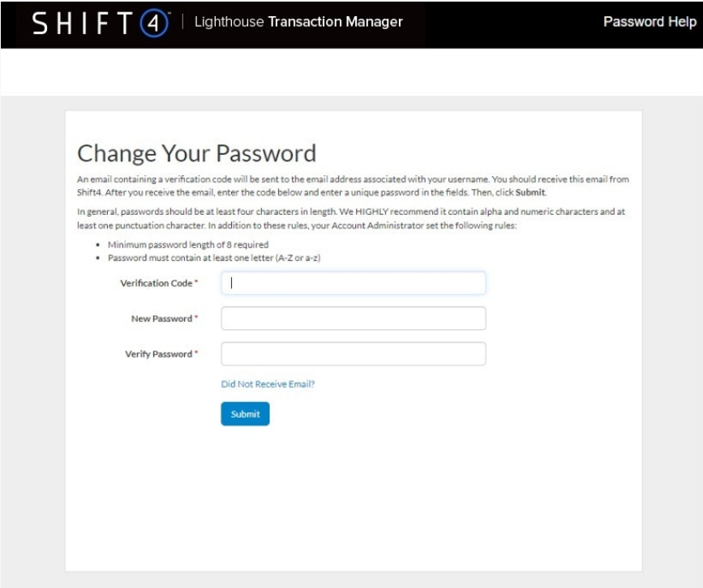Click the red asterisk beside Verify Password
The image size is (703, 588).
[x=196, y=353]
